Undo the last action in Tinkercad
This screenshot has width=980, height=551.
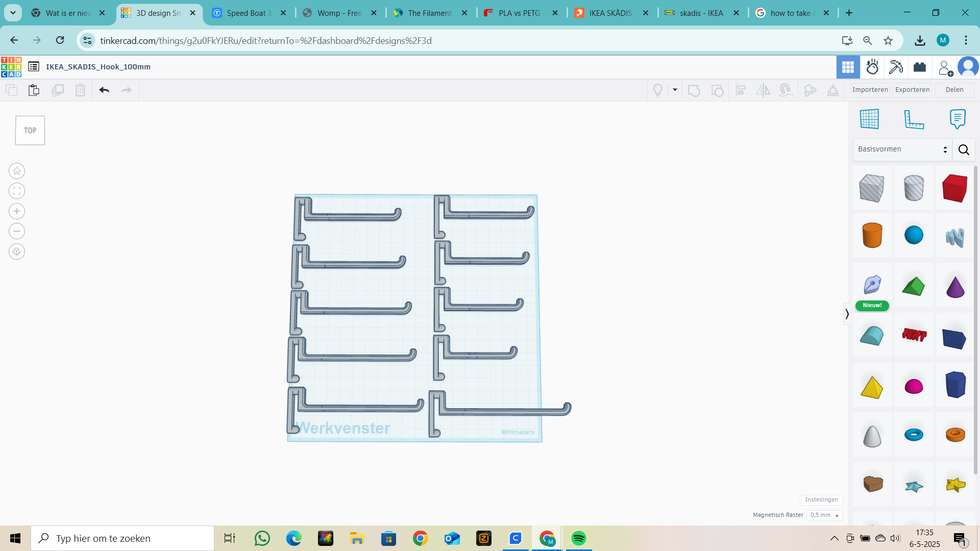(x=104, y=90)
